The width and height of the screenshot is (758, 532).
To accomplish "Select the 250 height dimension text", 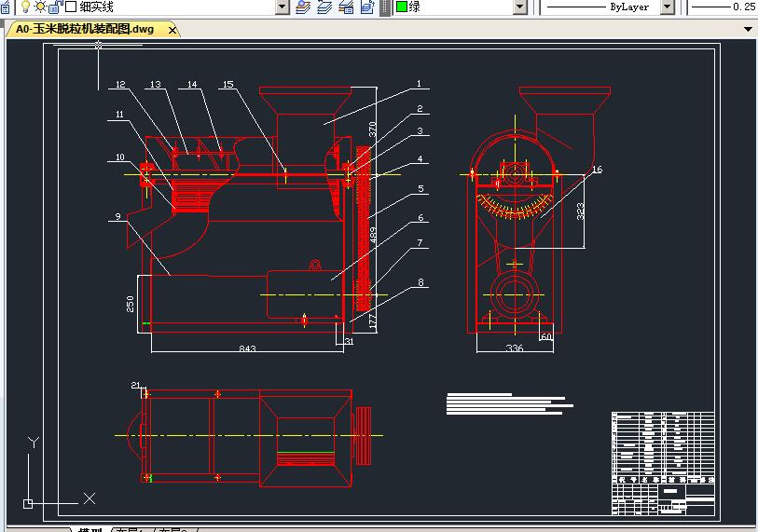I will (x=130, y=304).
